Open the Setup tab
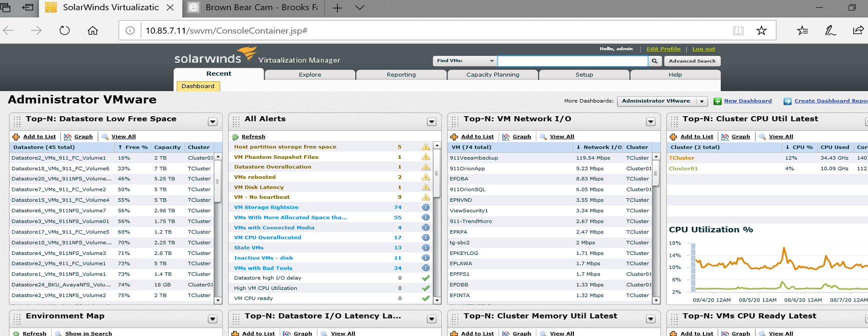Viewport: 868px width, 336px height. tap(584, 75)
